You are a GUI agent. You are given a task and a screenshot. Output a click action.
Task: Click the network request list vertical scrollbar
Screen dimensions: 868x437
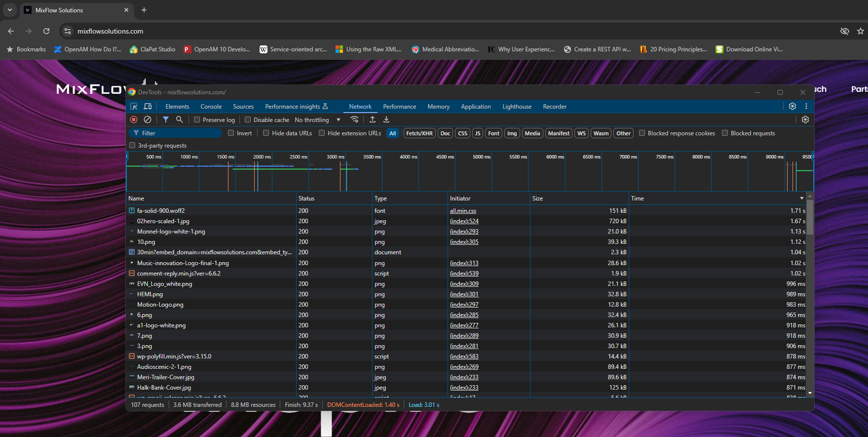pos(810,217)
